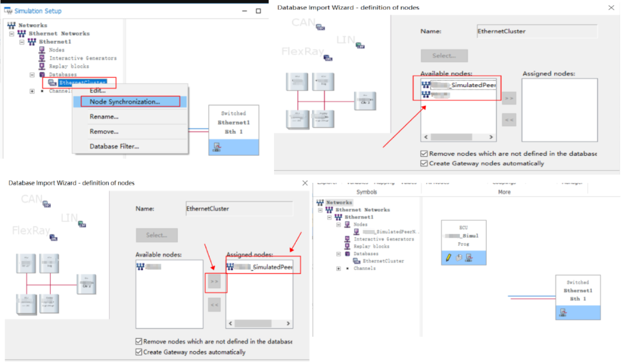The width and height of the screenshot is (623, 364).
Task: Collapse Databases branch in Simulation Setup window tree
Action: [x=32, y=75]
